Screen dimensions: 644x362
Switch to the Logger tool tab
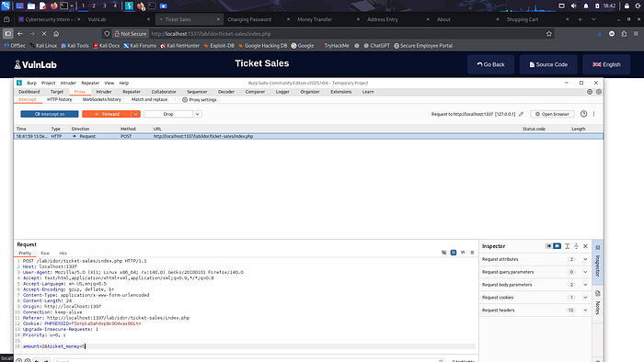click(282, 92)
